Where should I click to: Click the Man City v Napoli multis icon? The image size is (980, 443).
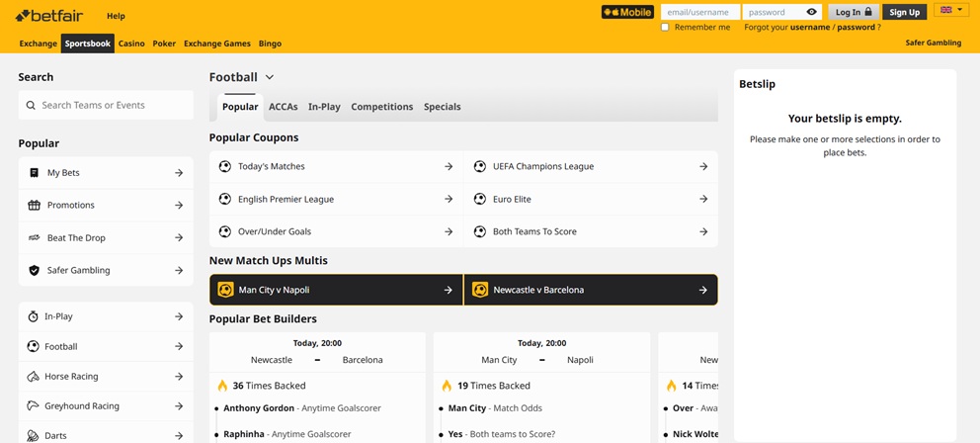click(225, 290)
